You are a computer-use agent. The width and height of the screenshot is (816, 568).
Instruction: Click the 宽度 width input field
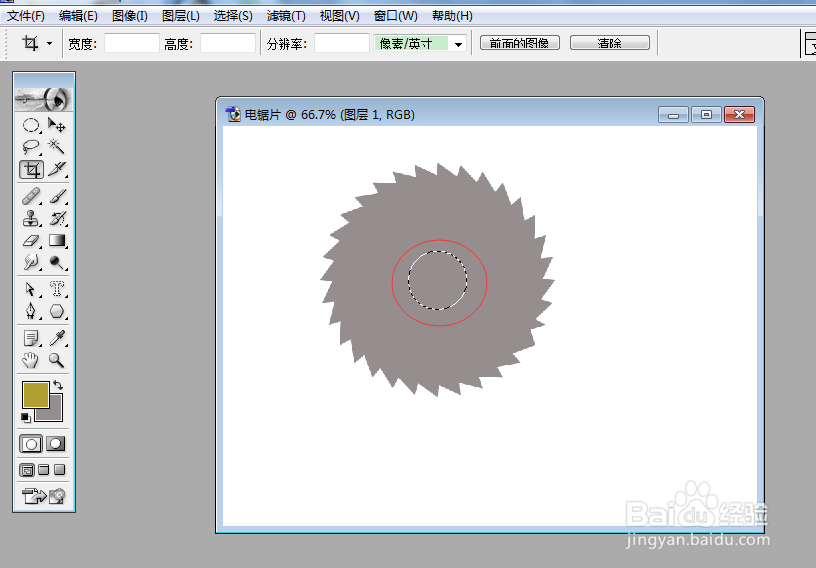(132, 43)
